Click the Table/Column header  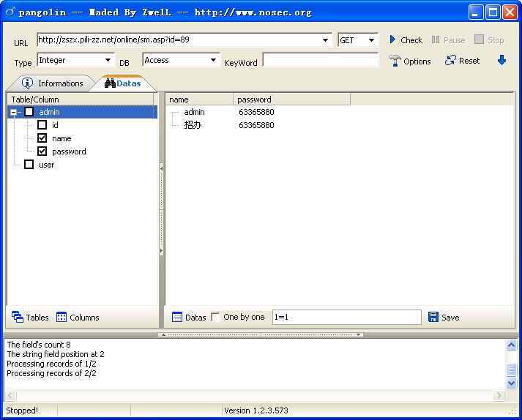(x=81, y=100)
